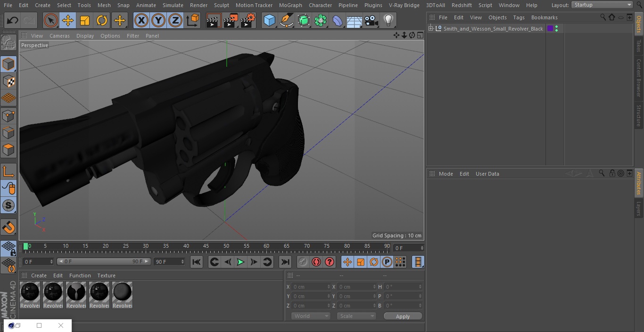Click Play Forwards button

(240, 262)
